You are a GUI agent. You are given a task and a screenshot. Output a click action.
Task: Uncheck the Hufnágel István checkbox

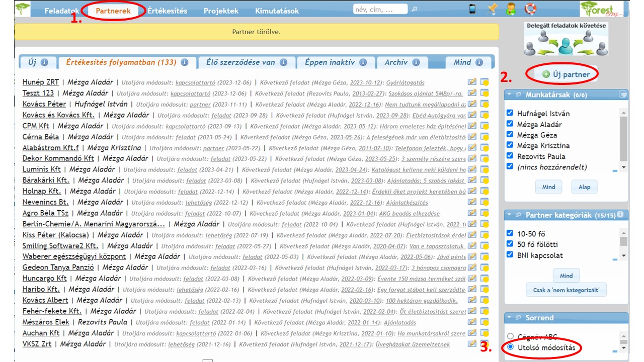point(510,114)
